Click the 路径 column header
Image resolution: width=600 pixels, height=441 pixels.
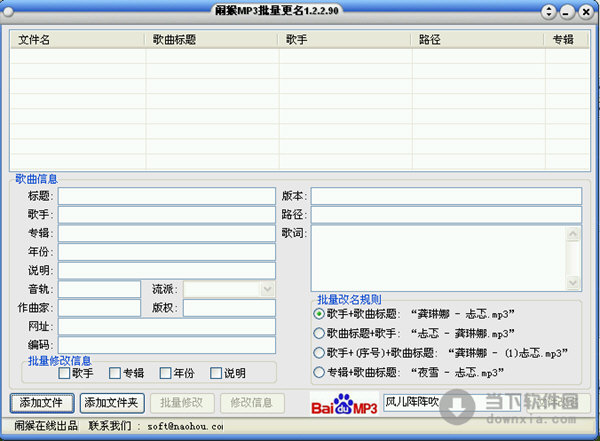[x=477, y=39]
